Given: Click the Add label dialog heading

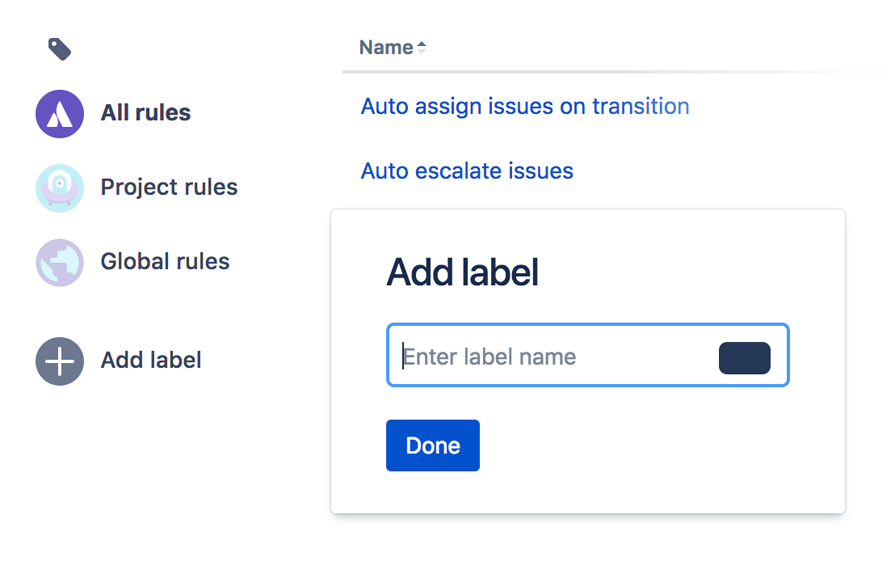Looking at the screenshot, I should (462, 272).
